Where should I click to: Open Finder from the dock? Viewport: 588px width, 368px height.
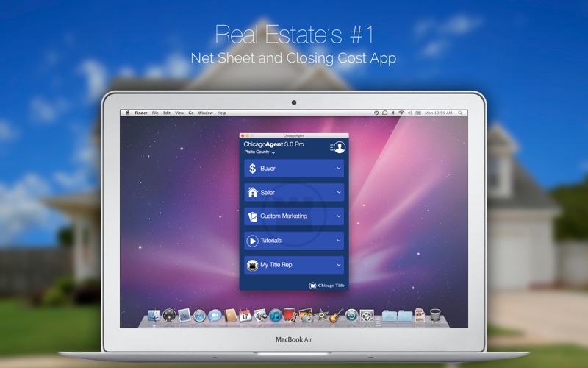(x=154, y=316)
